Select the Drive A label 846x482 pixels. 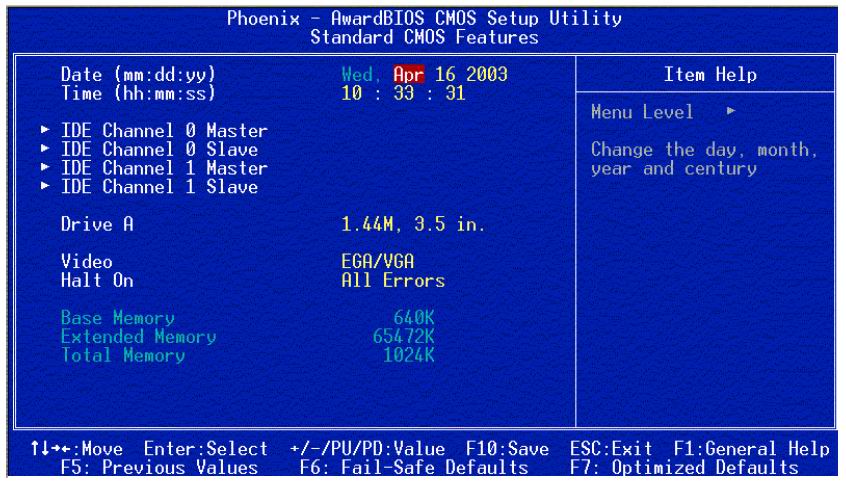pyautogui.click(x=97, y=224)
